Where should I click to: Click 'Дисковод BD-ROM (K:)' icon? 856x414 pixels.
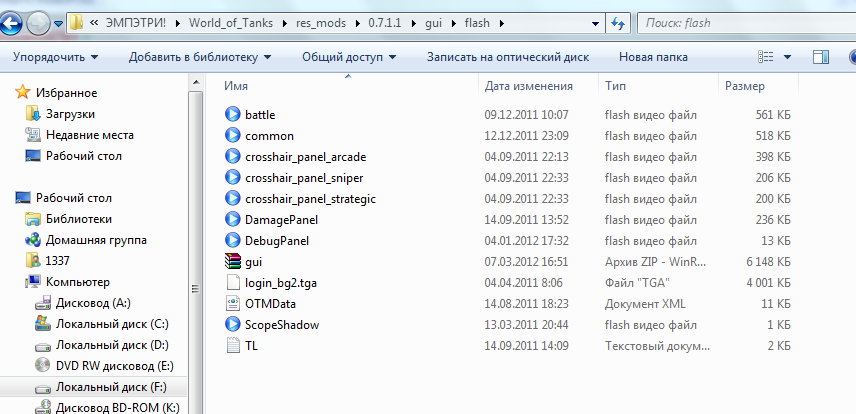(43, 407)
